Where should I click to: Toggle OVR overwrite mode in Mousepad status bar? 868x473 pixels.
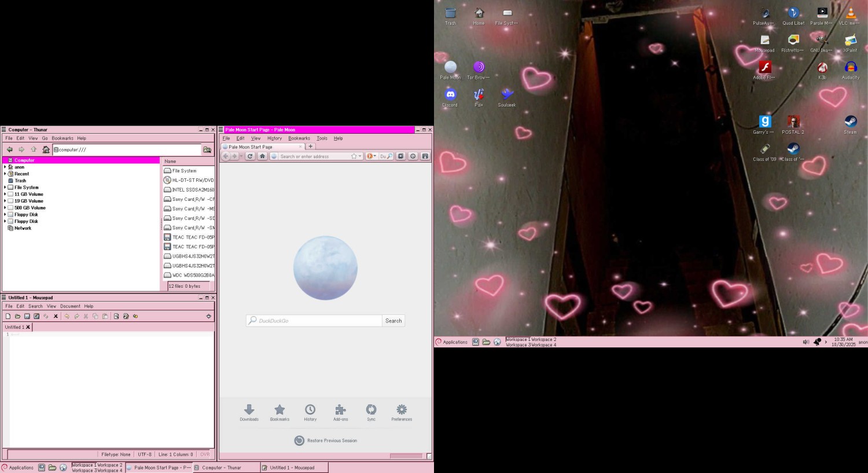coord(204,454)
